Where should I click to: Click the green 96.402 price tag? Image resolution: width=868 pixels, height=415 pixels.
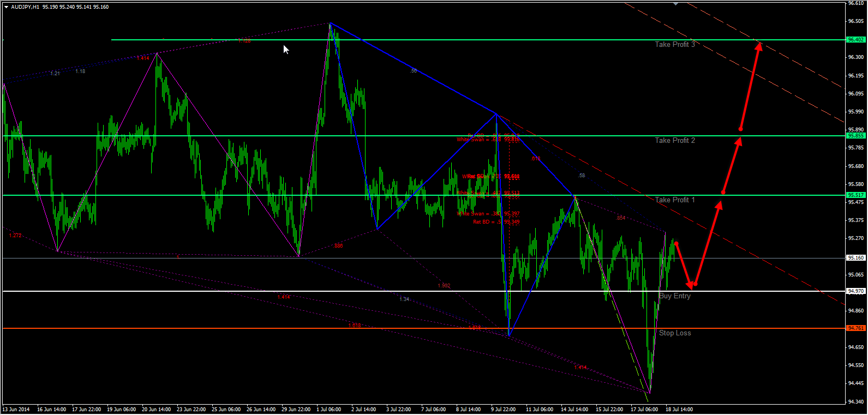855,40
